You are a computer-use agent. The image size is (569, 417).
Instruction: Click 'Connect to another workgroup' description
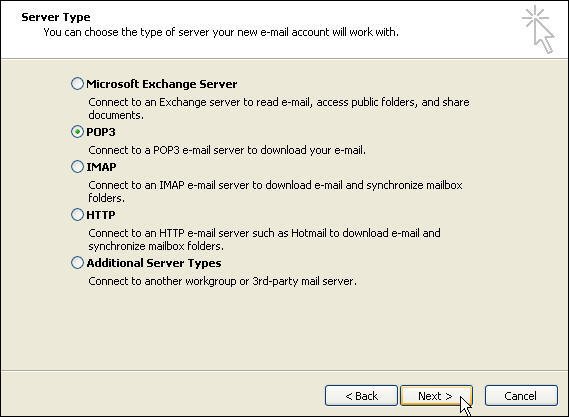(x=222, y=281)
